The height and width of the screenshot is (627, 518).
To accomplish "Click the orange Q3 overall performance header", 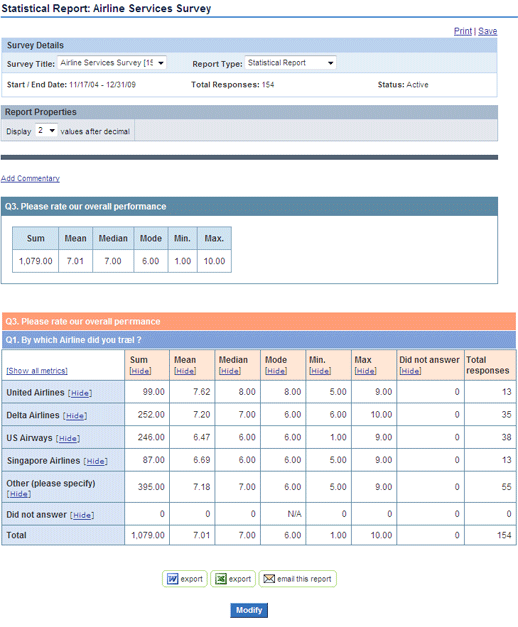I will tap(259, 321).
